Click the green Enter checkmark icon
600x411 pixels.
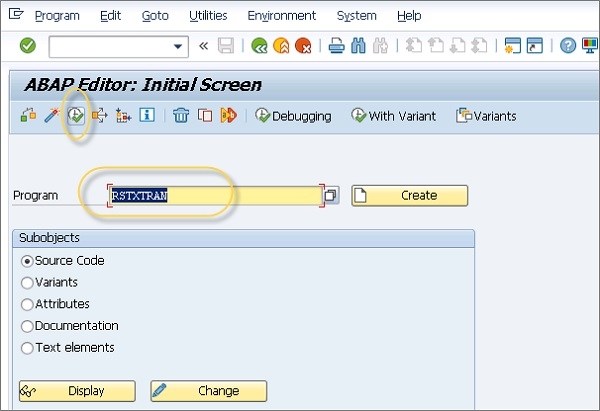click(28, 46)
